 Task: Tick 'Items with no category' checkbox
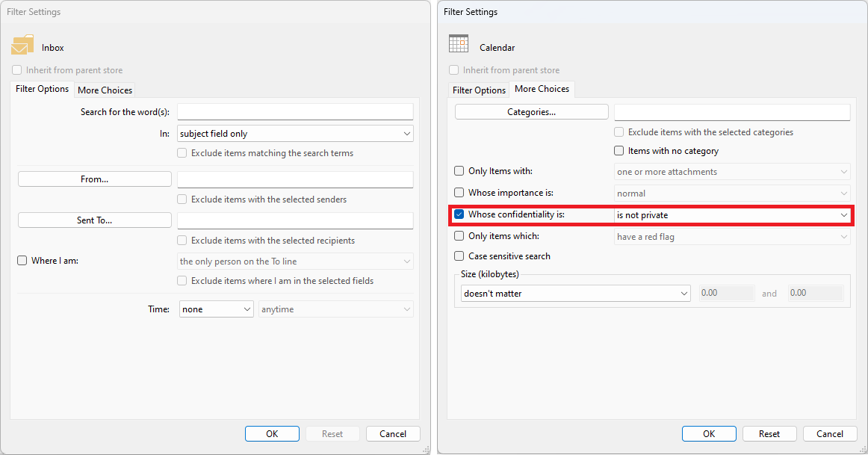click(x=619, y=151)
